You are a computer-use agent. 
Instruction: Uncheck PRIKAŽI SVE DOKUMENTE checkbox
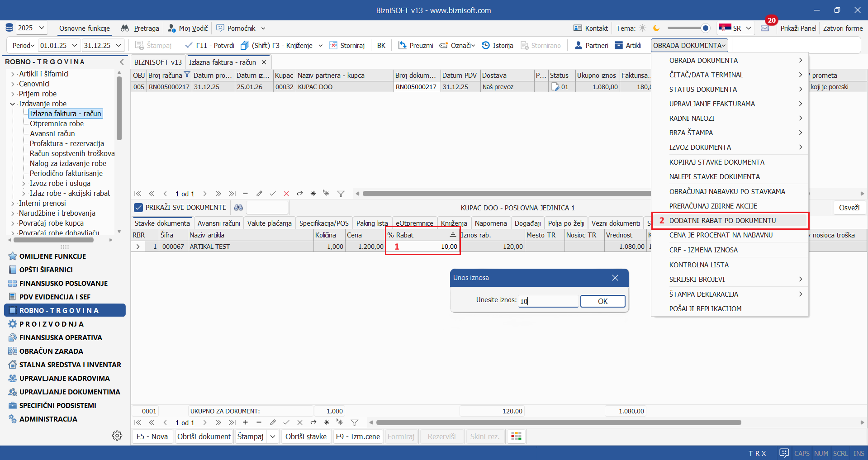point(138,208)
